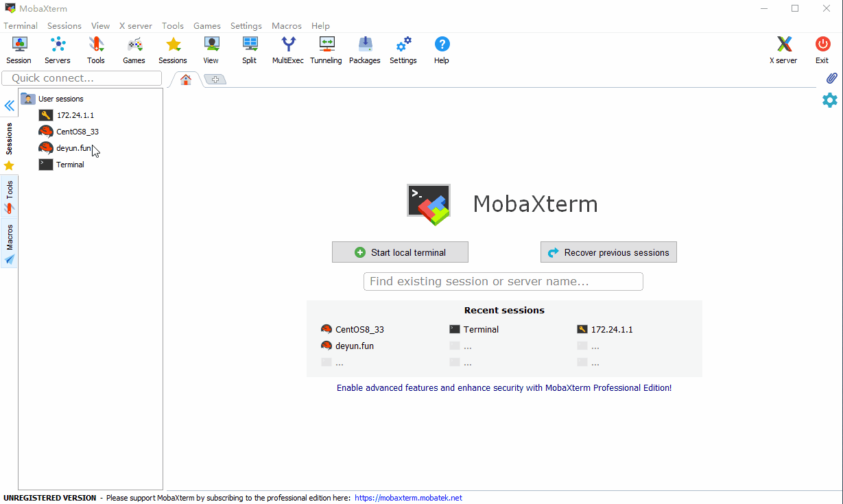
Task: Open the Sessions star toolbar icon
Action: coord(173,50)
